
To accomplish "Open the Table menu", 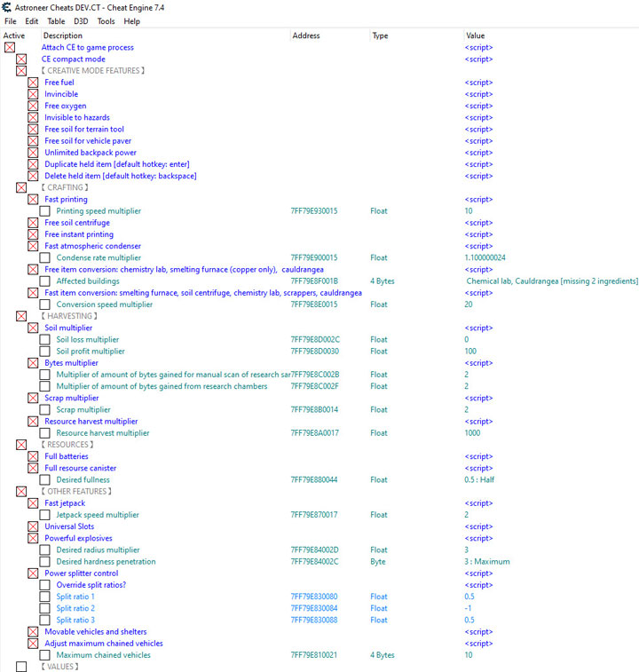I will coord(56,21).
